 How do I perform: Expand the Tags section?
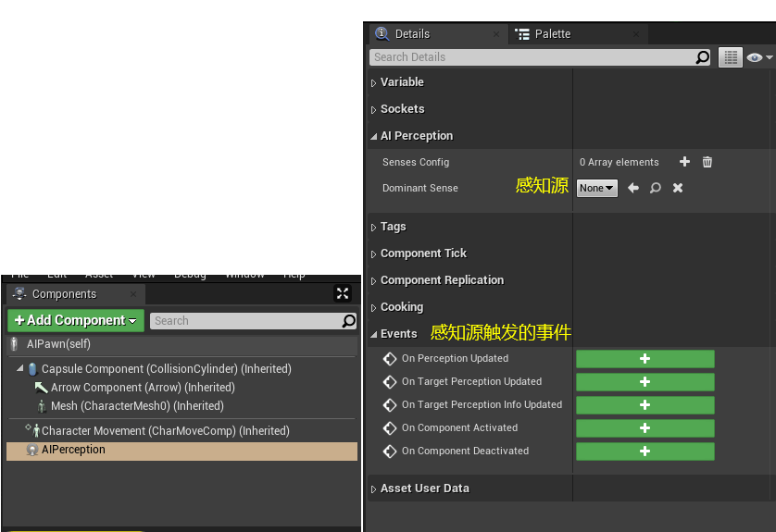[x=374, y=227]
